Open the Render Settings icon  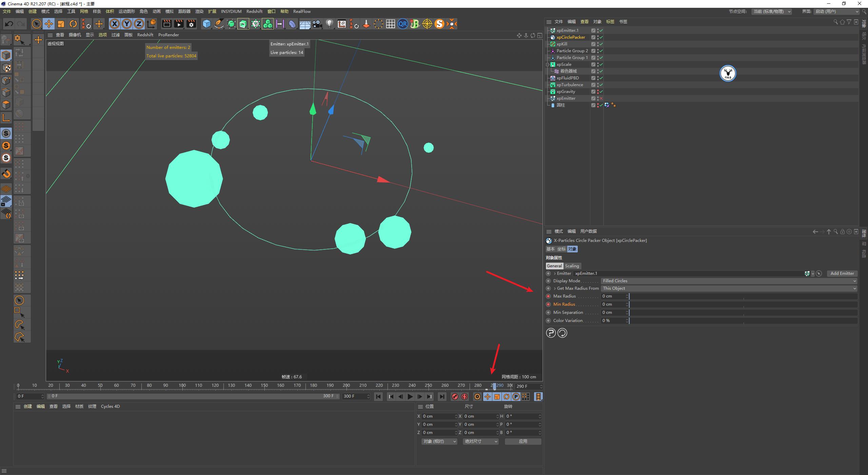click(x=191, y=24)
